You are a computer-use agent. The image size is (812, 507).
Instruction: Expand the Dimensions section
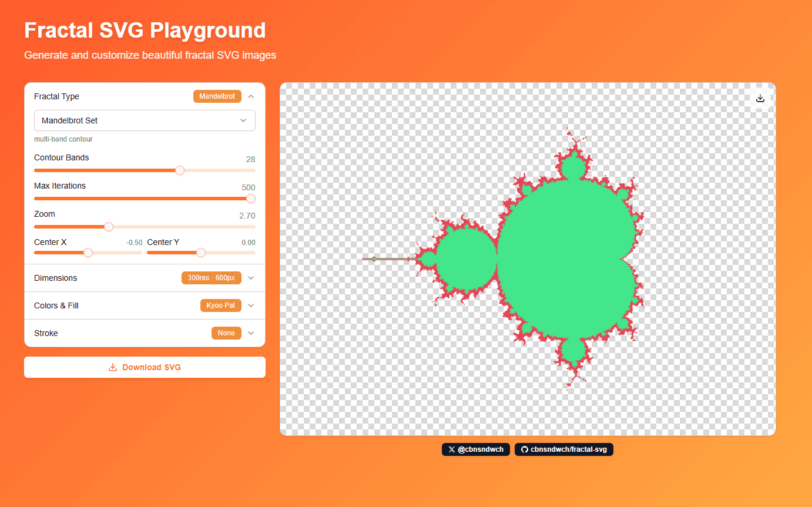tap(251, 277)
